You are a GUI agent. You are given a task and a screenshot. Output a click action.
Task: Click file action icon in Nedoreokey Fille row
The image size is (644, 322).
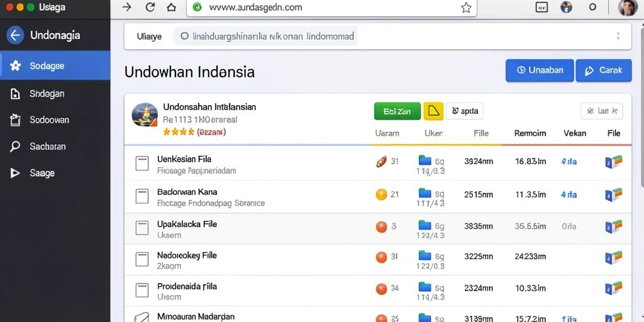point(614,257)
